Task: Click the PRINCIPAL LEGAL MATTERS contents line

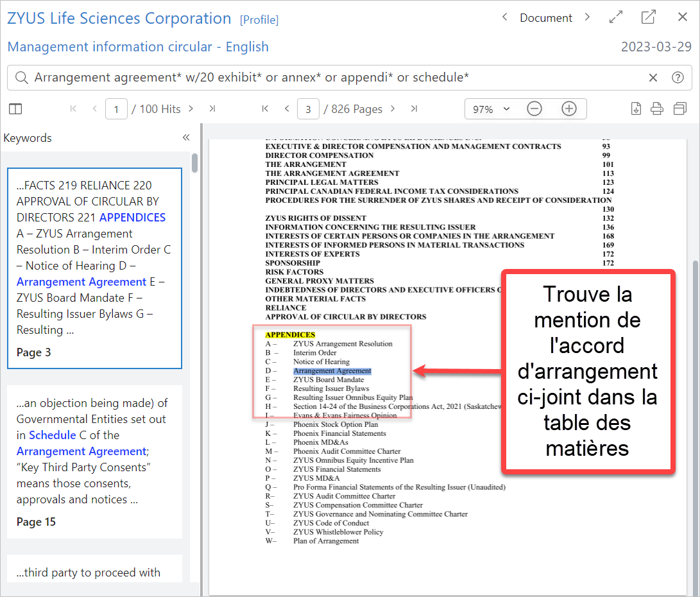Action: point(322,182)
